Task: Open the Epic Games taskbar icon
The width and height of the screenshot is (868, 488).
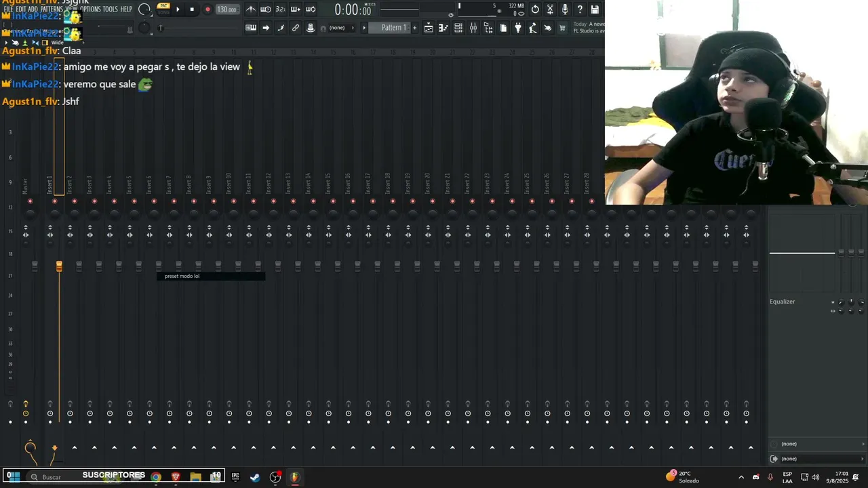Action: pyautogui.click(x=235, y=477)
